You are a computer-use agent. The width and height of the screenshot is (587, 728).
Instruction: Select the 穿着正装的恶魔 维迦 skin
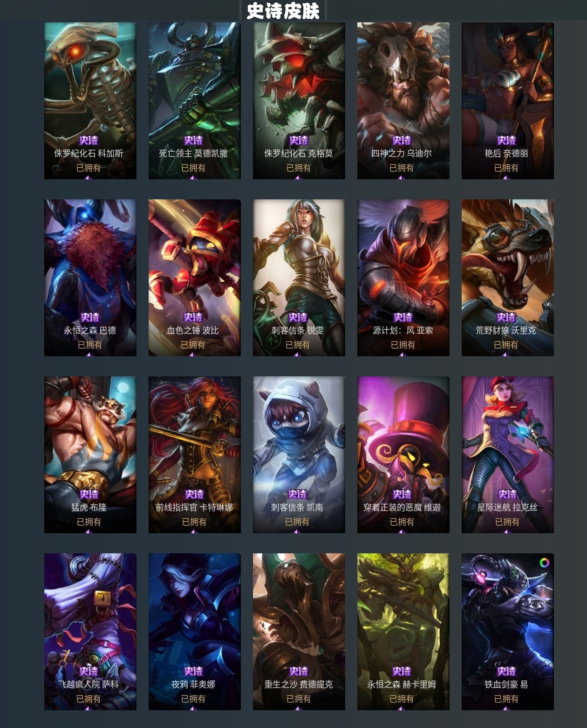point(403,455)
